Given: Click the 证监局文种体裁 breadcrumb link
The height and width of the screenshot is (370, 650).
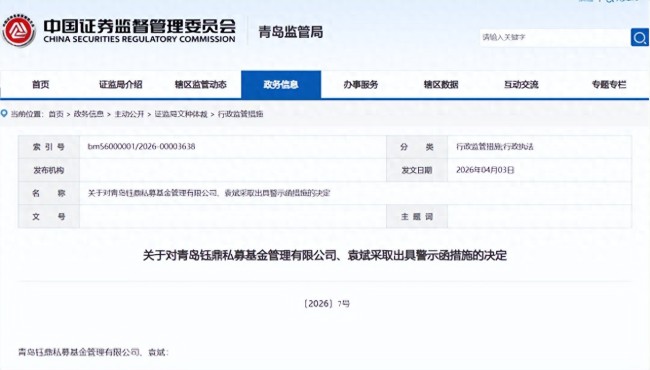Looking at the screenshot, I should pos(181,114).
